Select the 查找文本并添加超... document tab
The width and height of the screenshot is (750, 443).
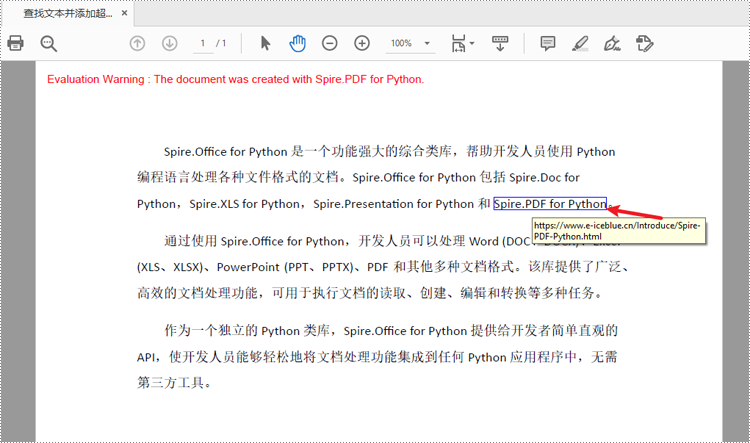click(x=68, y=13)
